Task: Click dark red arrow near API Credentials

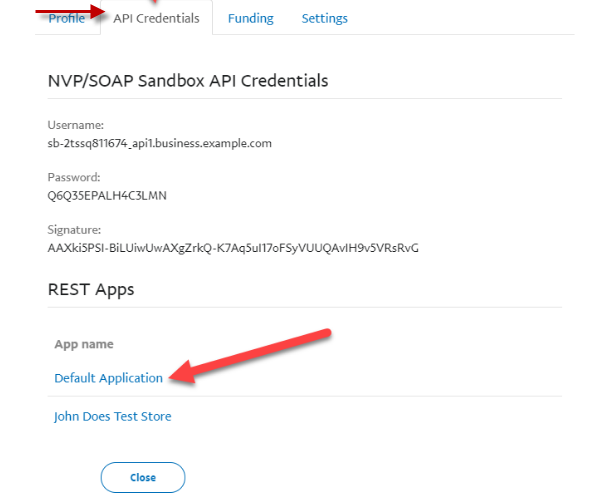Action: 70,11
